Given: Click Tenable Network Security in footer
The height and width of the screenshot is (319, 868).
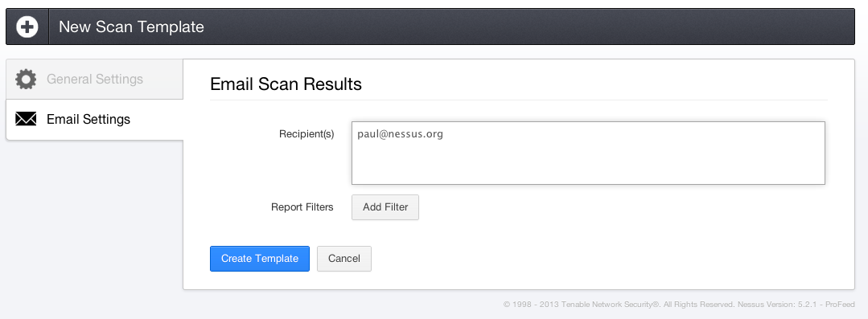Looking at the screenshot, I should tap(610, 305).
